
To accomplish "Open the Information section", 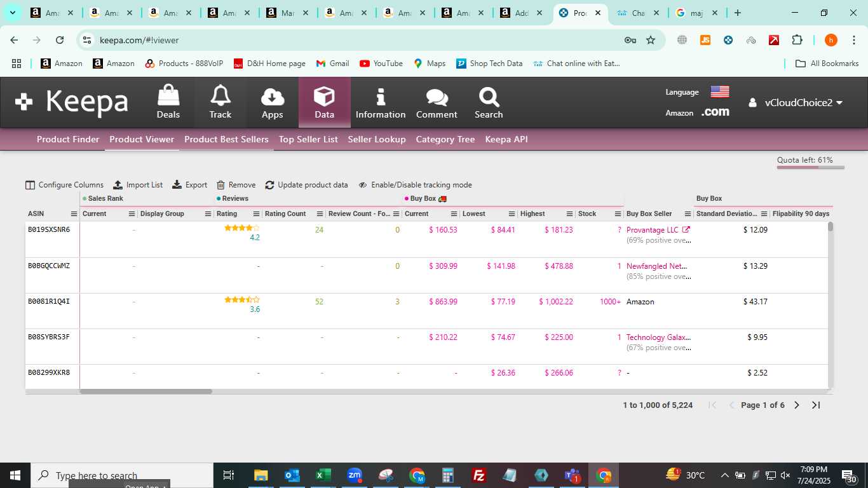I will pos(381,102).
